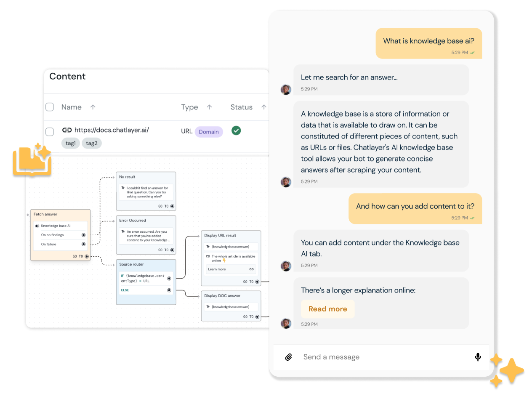The width and height of the screenshot is (532, 399).
Task: Check the docs.chatlayer.ai row checkbox
Action: [x=50, y=132]
